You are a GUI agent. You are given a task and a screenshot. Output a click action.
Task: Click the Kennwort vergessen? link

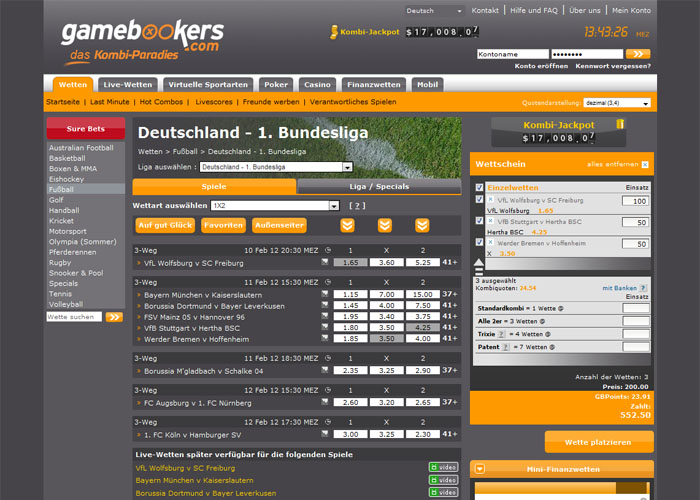click(x=613, y=66)
